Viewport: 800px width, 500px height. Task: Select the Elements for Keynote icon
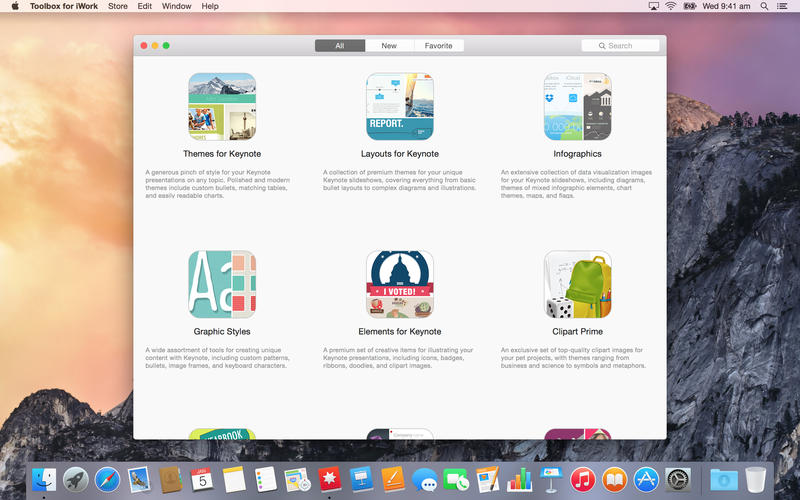coord(399,284)
